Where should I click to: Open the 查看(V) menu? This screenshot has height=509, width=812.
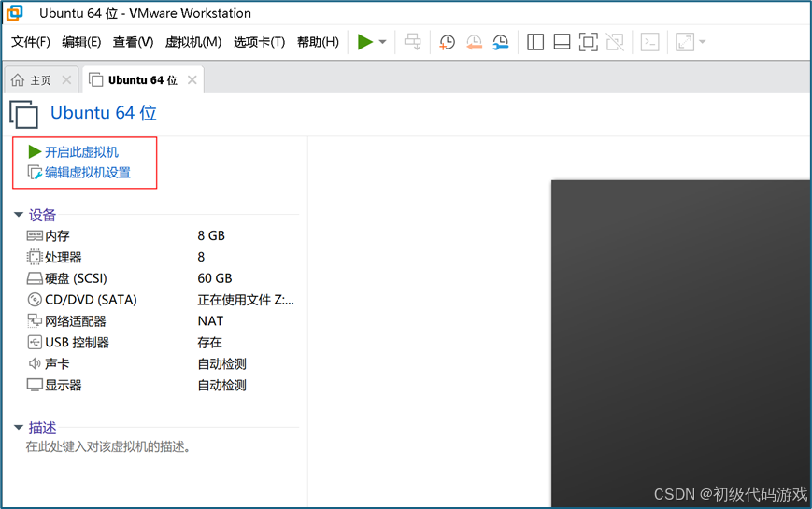pyautogui.click(x=133, y=42)
